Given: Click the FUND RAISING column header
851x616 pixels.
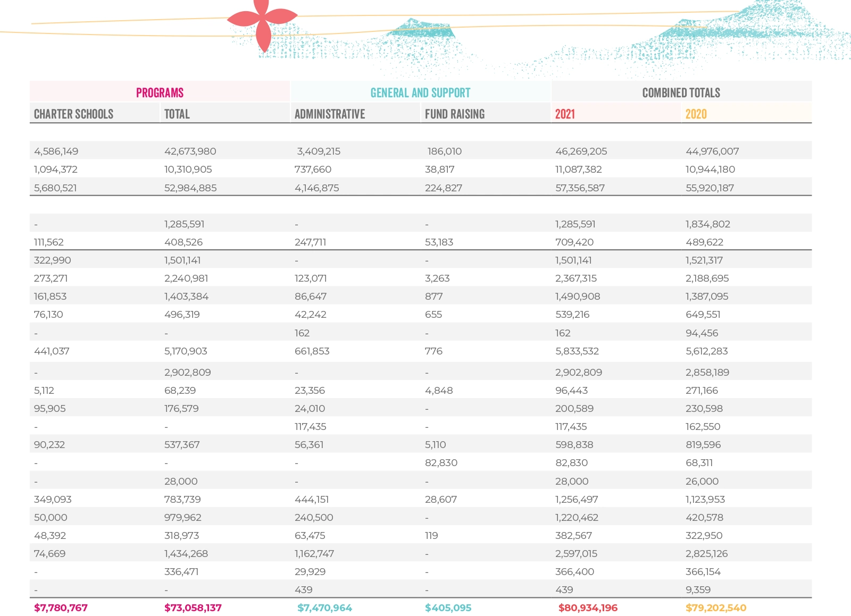Looking at the screenshot, I should [x=454, y=114].
